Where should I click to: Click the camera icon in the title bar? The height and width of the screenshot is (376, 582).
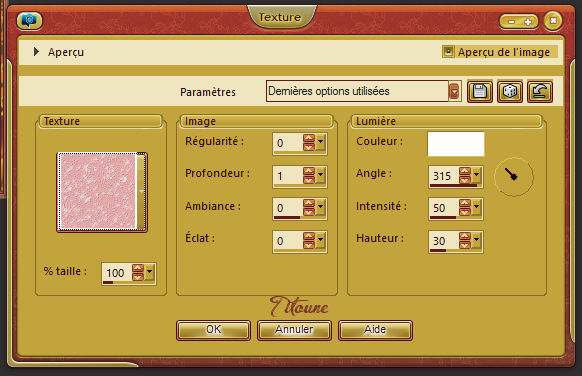click(x=29, y=20)
